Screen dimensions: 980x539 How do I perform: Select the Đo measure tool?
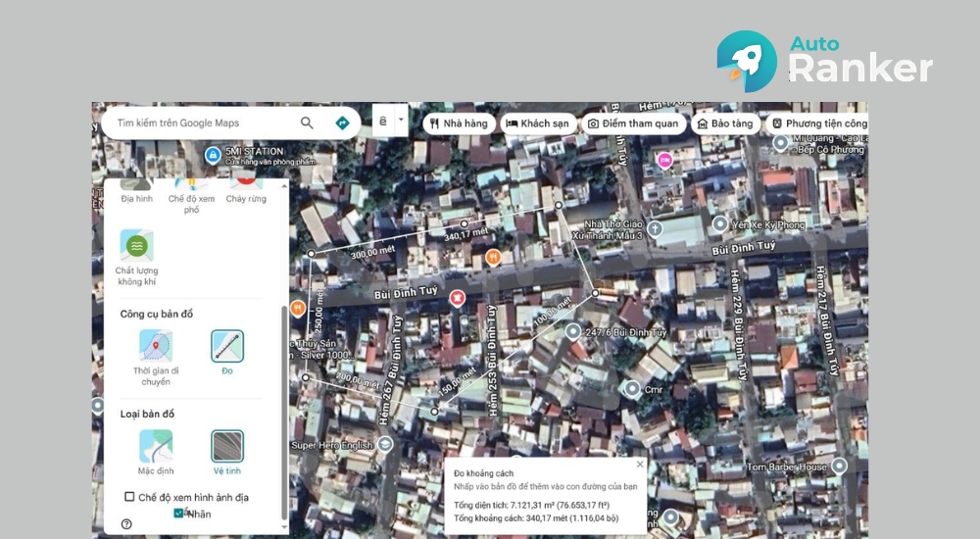(227, 347)
